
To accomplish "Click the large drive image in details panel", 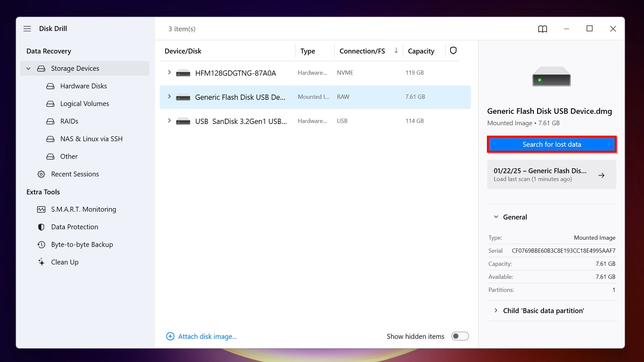I will tap(551, 76).
